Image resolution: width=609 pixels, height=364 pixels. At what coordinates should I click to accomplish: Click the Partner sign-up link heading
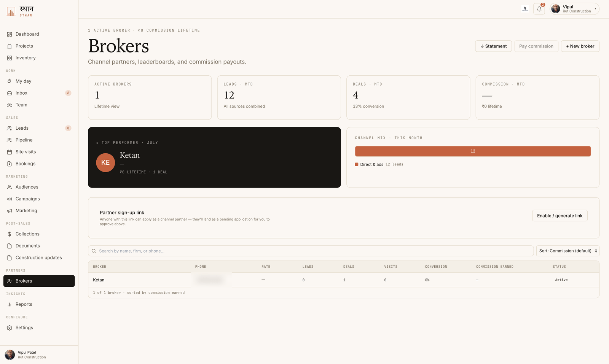point(122,213)
